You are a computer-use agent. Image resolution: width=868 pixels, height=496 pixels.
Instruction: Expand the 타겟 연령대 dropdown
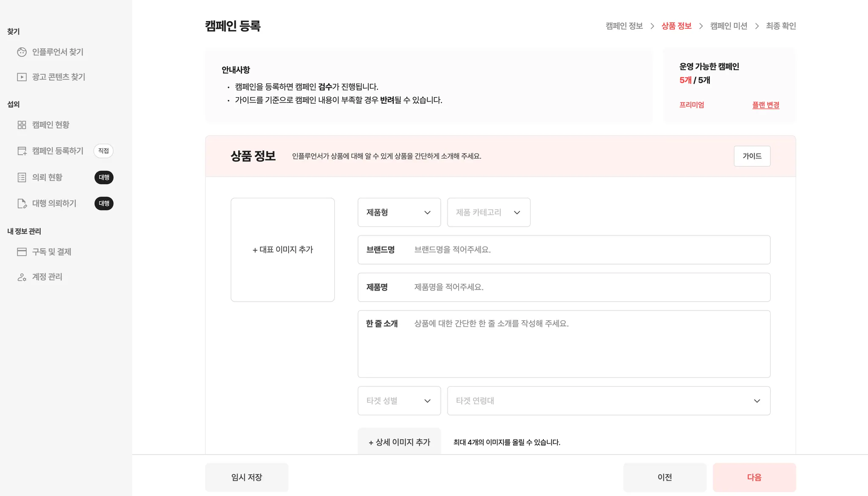pyautogui.click(x=608, y=401)
